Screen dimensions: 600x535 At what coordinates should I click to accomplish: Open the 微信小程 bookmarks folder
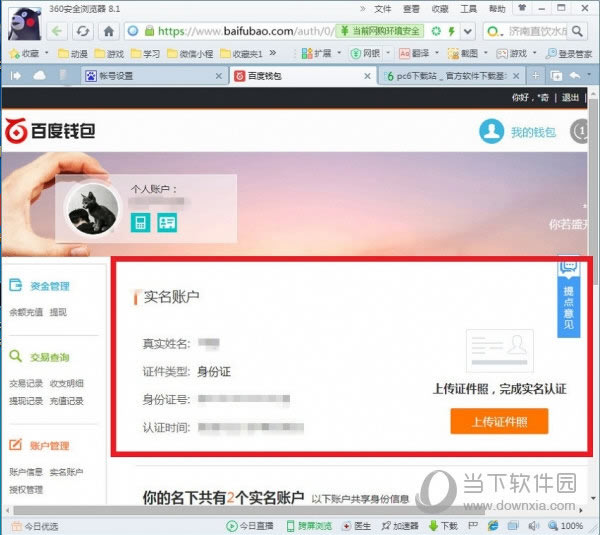(190, 54)
